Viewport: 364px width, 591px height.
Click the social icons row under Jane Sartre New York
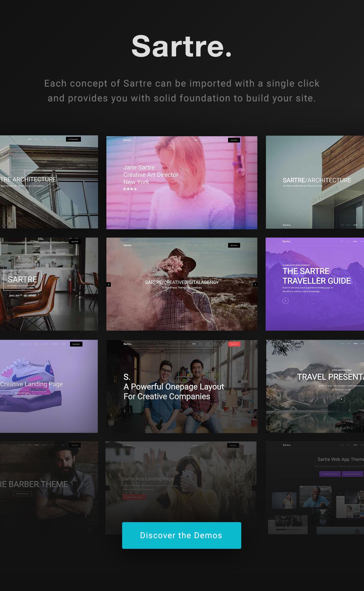click(x=130, y=189)
